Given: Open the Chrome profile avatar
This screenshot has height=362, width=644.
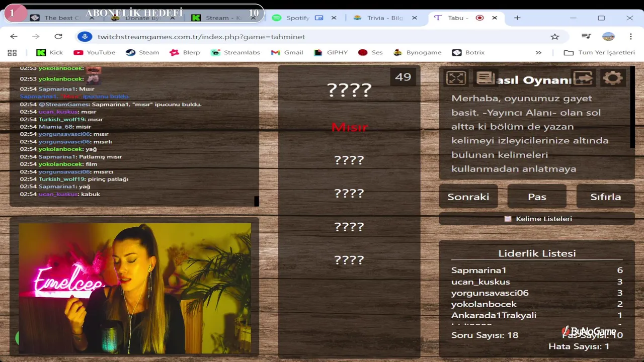Looking at the screenshot, I should tap(608, 36).
